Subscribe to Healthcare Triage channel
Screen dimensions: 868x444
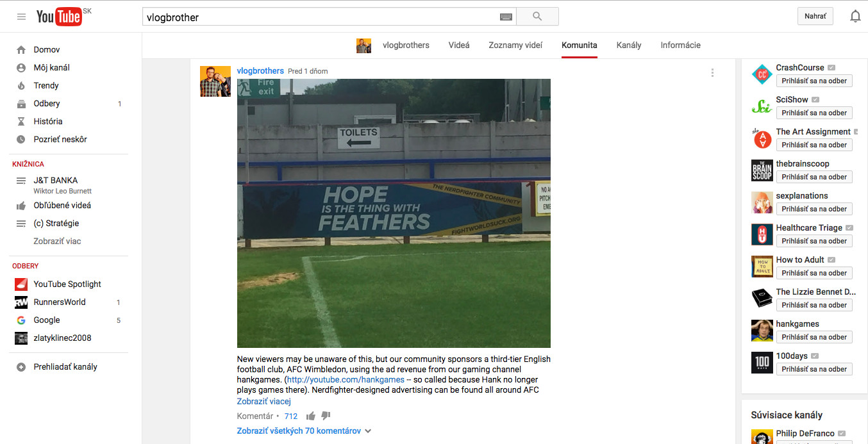[x=814, y=241]
